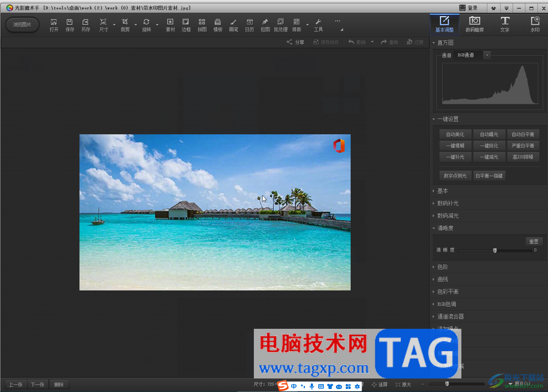
Task: Click the 还原 (Restore) icon
Action: [415, 42]
